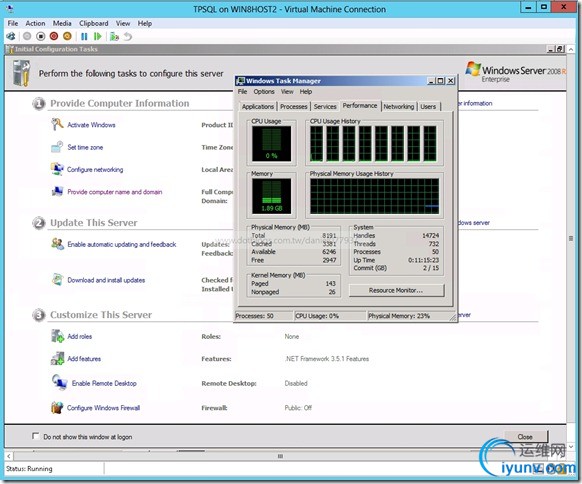Click the computer name and domain icon
The height and width of the screenshot is (484, 582).
point(57,191)
